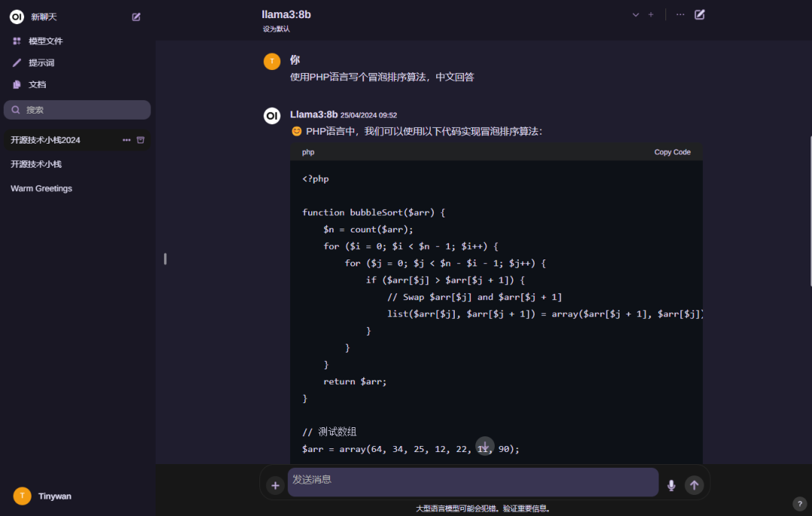
Task: Click the attach file plus icon
Action: point(275,485)
